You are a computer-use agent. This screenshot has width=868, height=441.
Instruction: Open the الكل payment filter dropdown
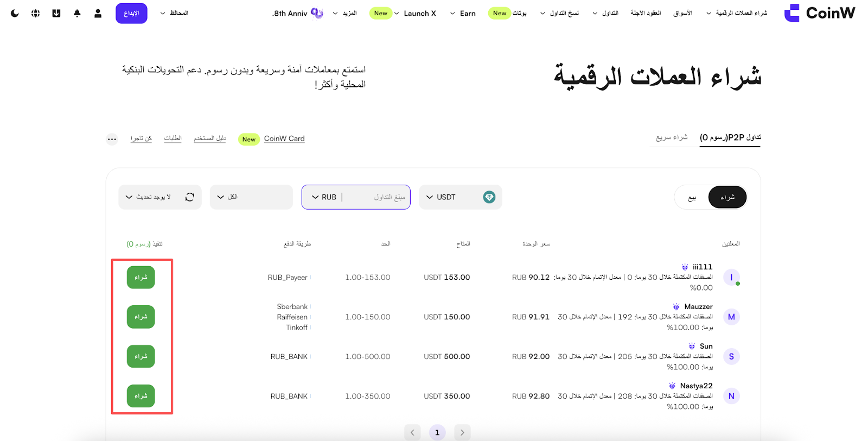[x=252, y=197]
